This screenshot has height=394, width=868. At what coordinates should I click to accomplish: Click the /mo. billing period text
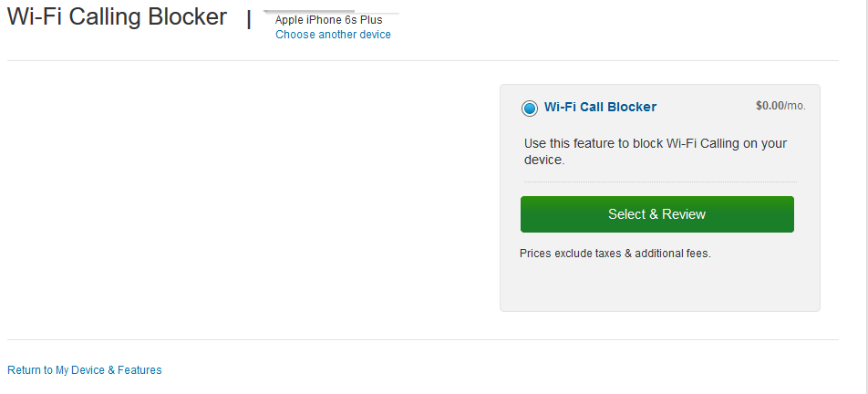point(795,106)
